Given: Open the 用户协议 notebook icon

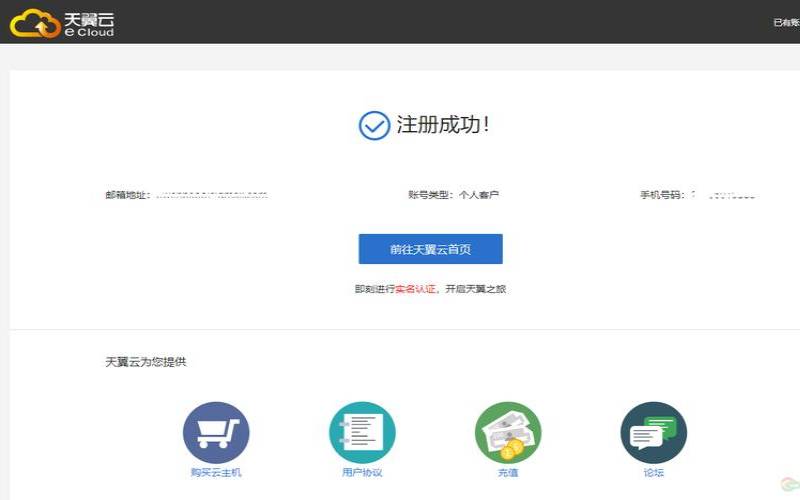Looking at the screenshot, I should point(362,433).
